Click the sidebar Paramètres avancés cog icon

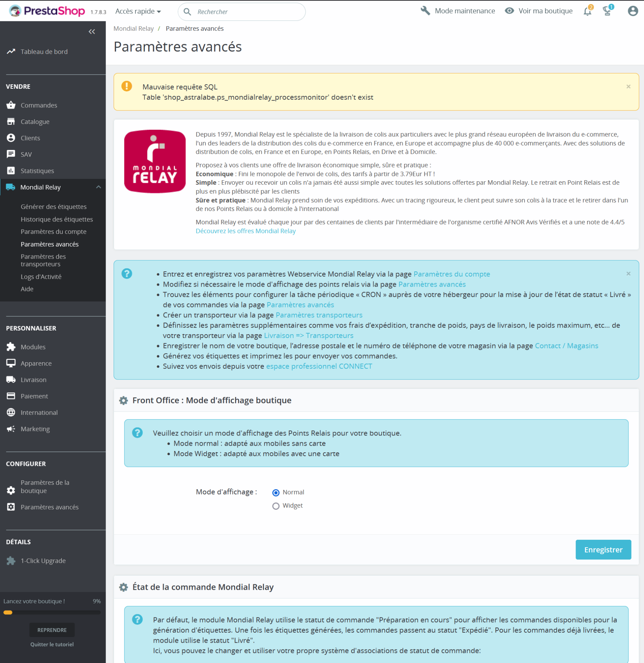(x=11, y=507)
